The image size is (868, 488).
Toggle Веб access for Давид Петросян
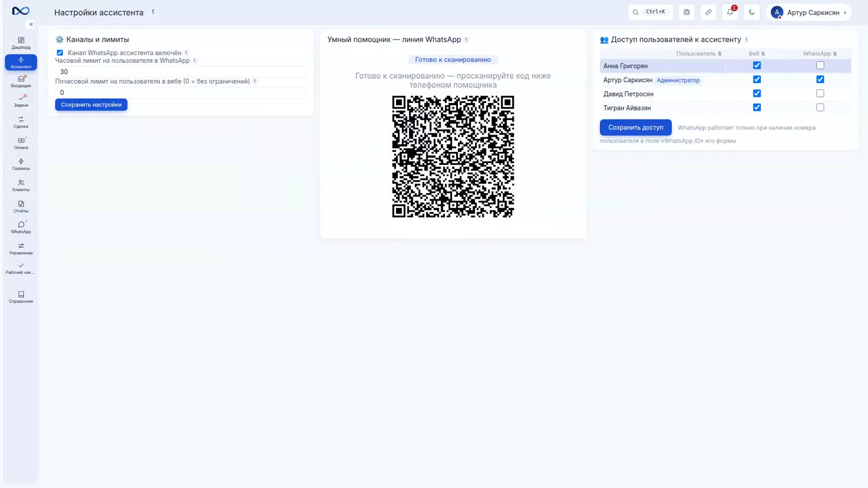tap(757, 94)
